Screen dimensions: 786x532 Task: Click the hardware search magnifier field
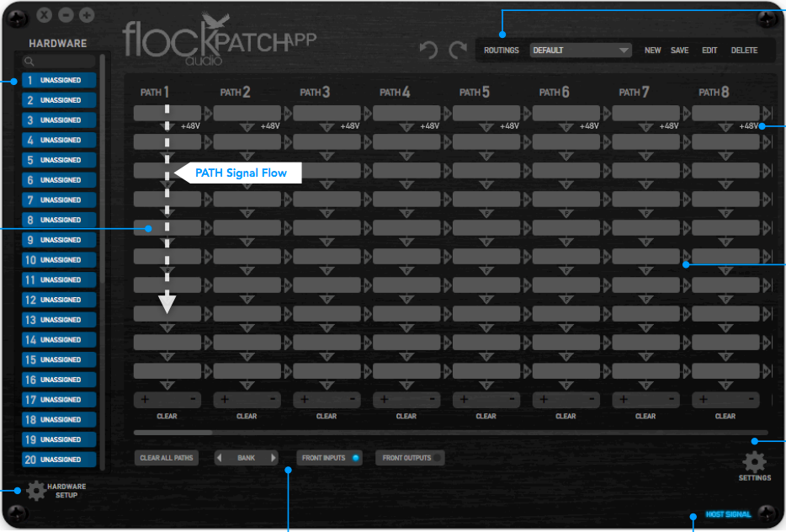point(59,61)
